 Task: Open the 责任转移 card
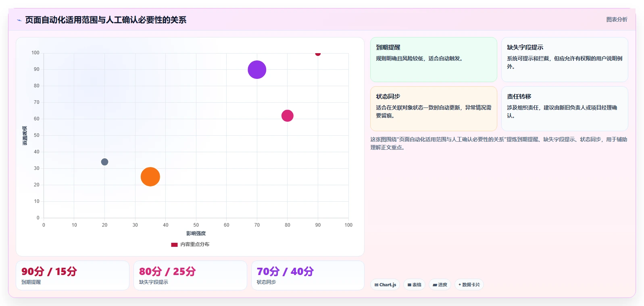pyautogui.click(x=565, y=109)
